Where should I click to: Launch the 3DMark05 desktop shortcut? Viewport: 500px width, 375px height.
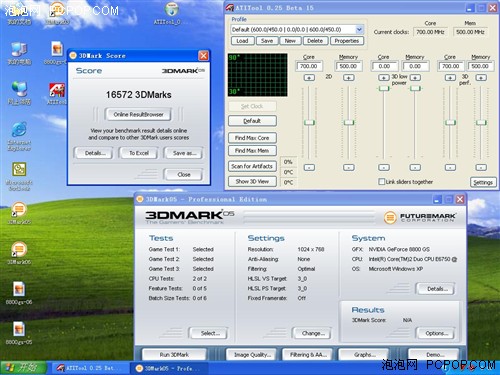(x=19, y=213)
